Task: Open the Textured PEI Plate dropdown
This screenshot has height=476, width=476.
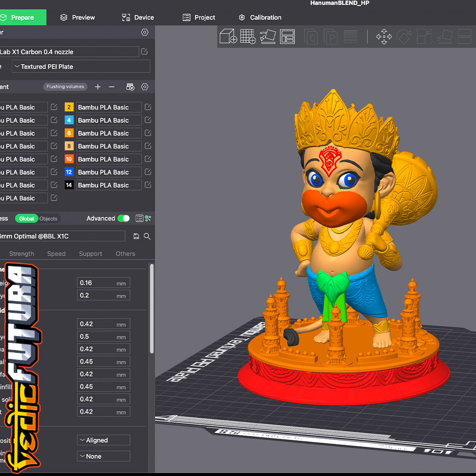Action: point(81,67)
